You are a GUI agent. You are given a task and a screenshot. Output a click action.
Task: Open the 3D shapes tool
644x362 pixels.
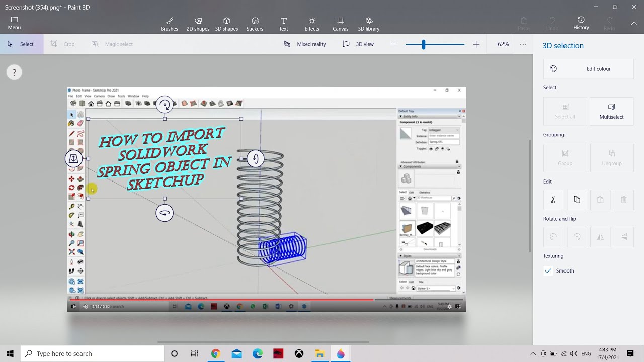pos(226,24)
